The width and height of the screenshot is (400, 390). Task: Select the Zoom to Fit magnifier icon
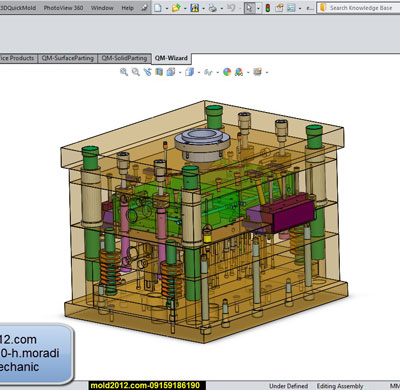point(124,72)
